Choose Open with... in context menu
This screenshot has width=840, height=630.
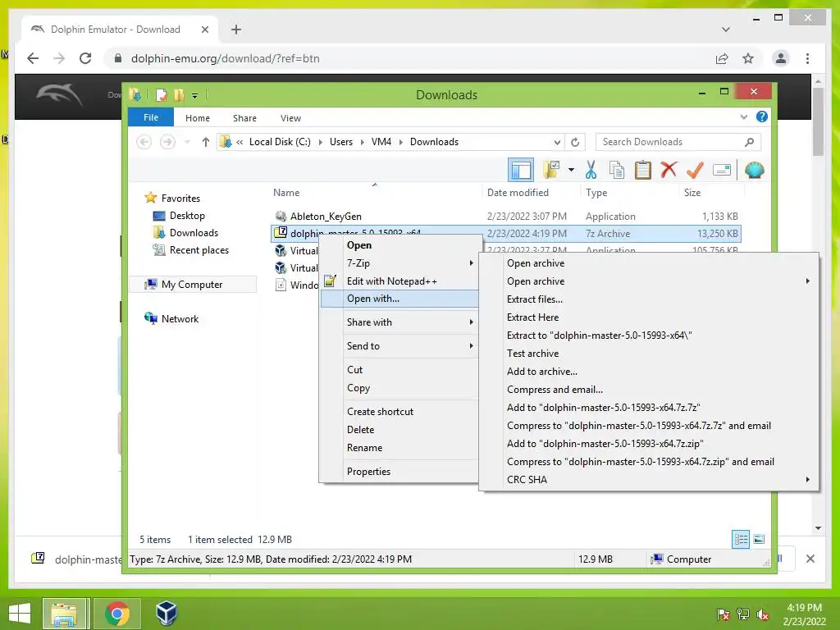(399, 299)
